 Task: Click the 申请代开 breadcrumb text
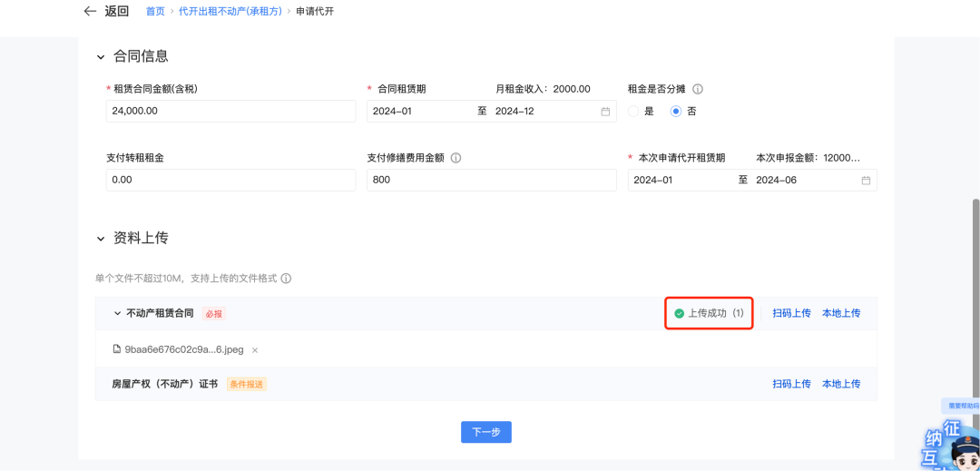point(315,11)
